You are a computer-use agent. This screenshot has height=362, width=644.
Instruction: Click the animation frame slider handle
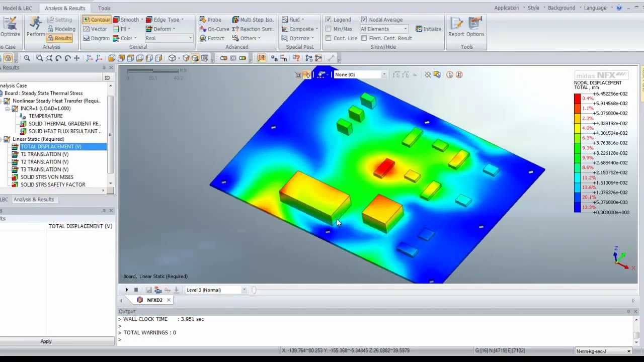(254, 290)
